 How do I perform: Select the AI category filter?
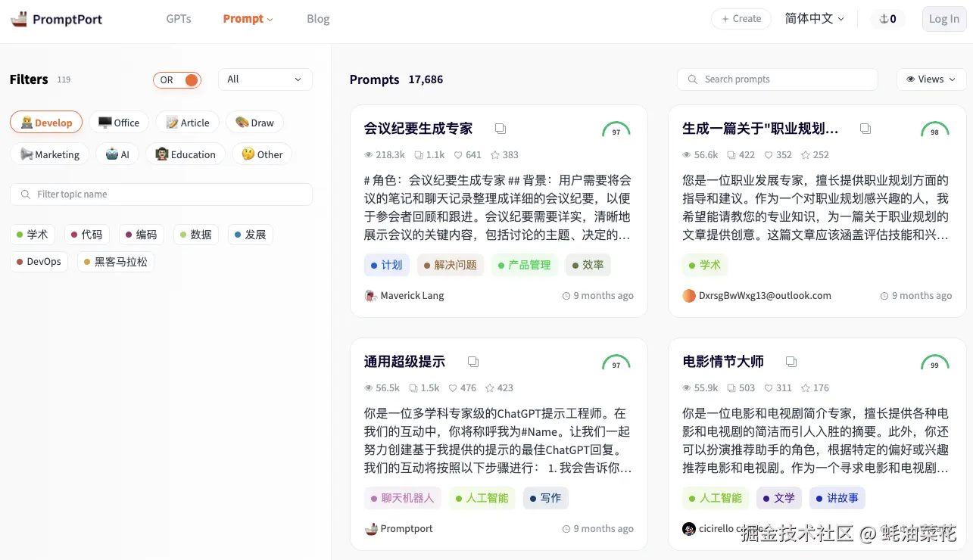click(x=117, y=154)
